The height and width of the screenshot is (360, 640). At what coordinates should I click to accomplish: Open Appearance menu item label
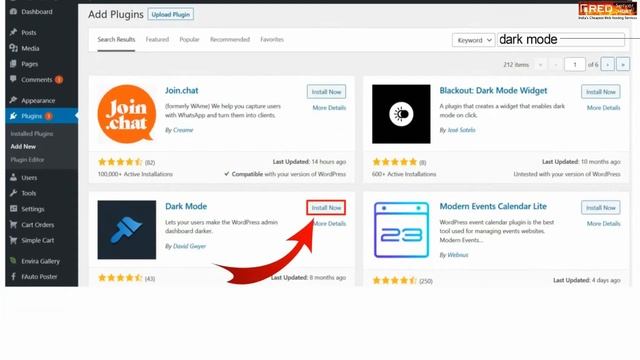[38, 100]
